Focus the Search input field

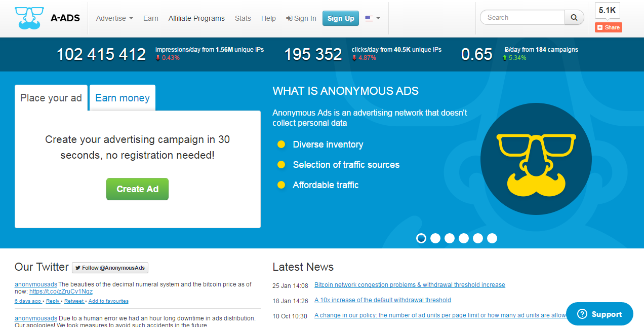[x=522, y=17]
